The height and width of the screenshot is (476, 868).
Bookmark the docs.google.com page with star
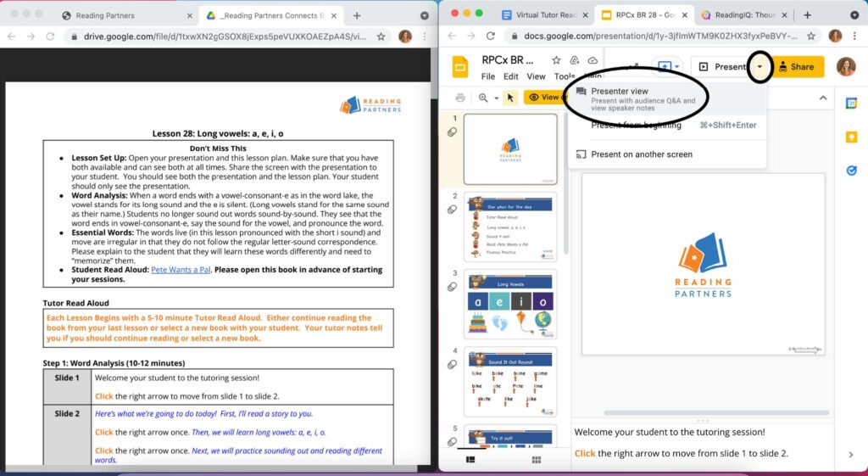click(x=811, y=36)
